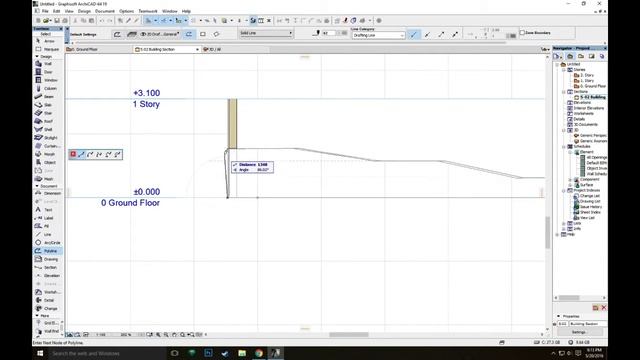Click the Chrome icon in the taskbar
The image size is (640, 360).
[x=259, y=353]
